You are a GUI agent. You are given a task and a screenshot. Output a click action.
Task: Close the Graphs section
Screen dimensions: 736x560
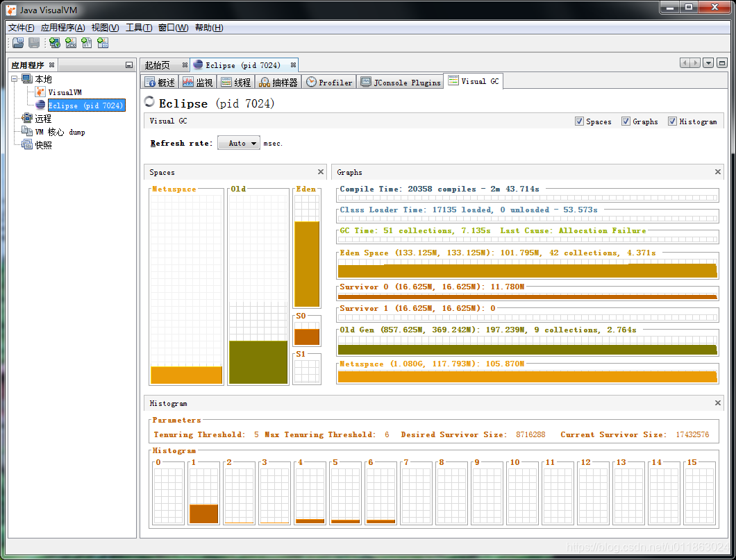click(718, 172)
